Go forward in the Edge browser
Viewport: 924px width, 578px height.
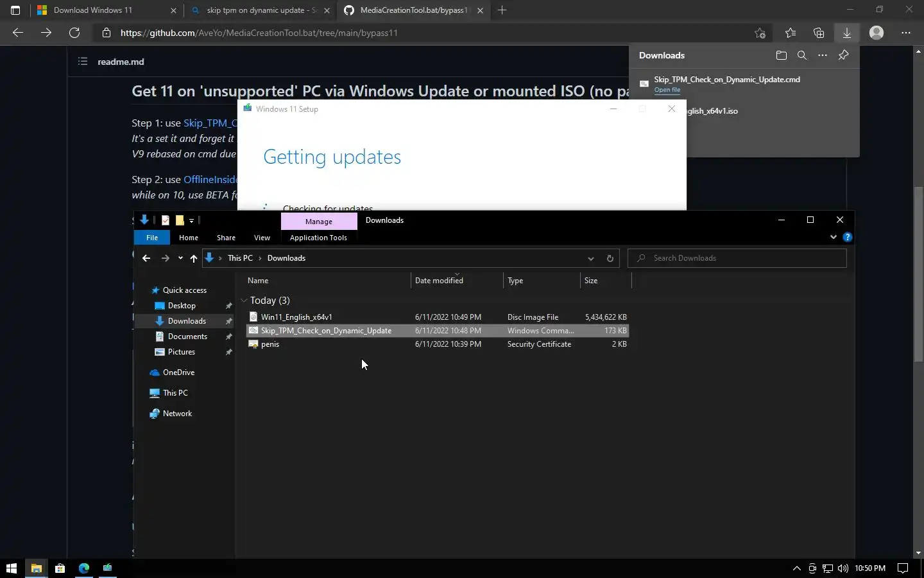tap(46, 33)
